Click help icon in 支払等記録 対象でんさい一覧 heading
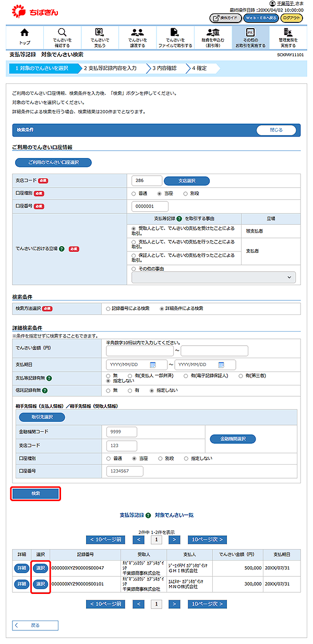 pos(148,515)
